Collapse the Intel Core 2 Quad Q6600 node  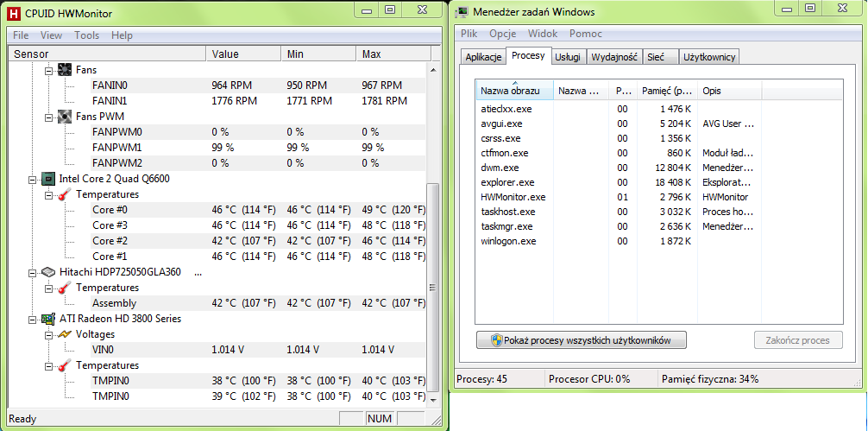tap(33, 179)
